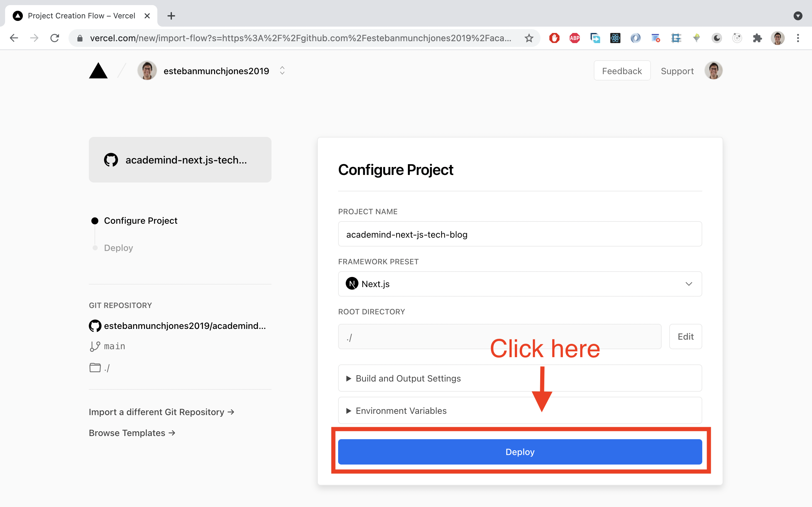This screenshot has height=507, width=812.
Task: Reload the current page
Action: pyautogui.click(x=55, y=38)
